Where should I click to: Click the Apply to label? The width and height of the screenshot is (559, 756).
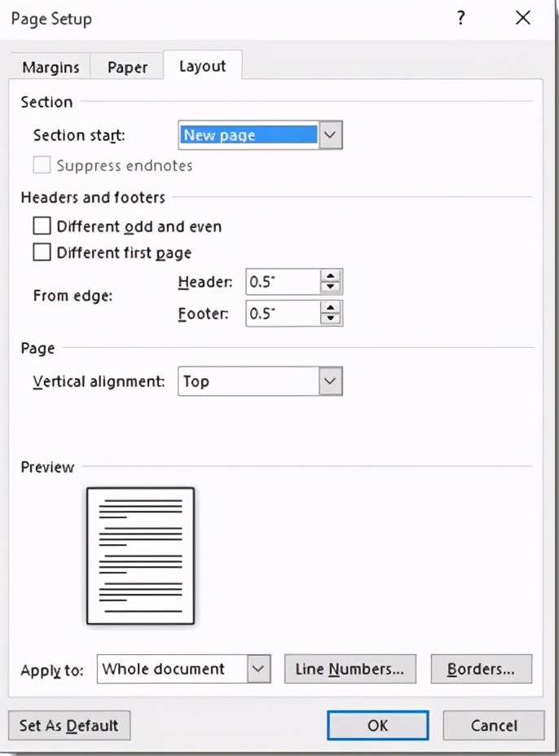[x=51, y=670]
